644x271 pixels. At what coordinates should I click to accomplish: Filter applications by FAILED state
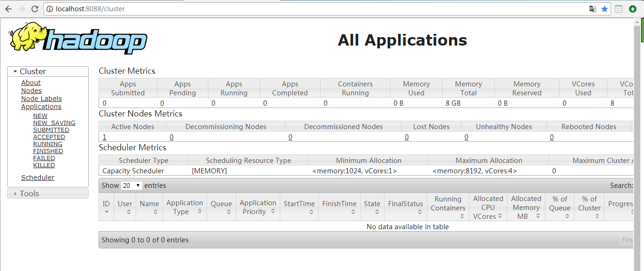(44, 158)
